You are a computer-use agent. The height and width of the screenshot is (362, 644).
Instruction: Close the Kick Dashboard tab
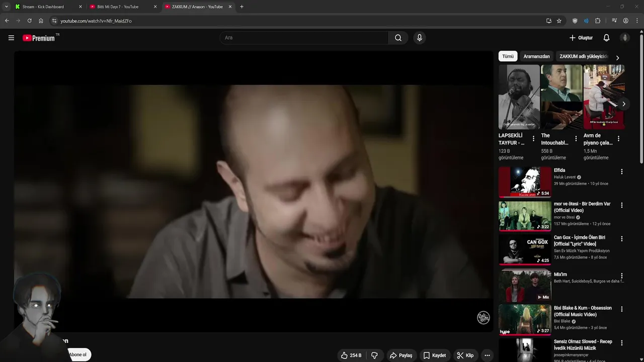point(80,7)
